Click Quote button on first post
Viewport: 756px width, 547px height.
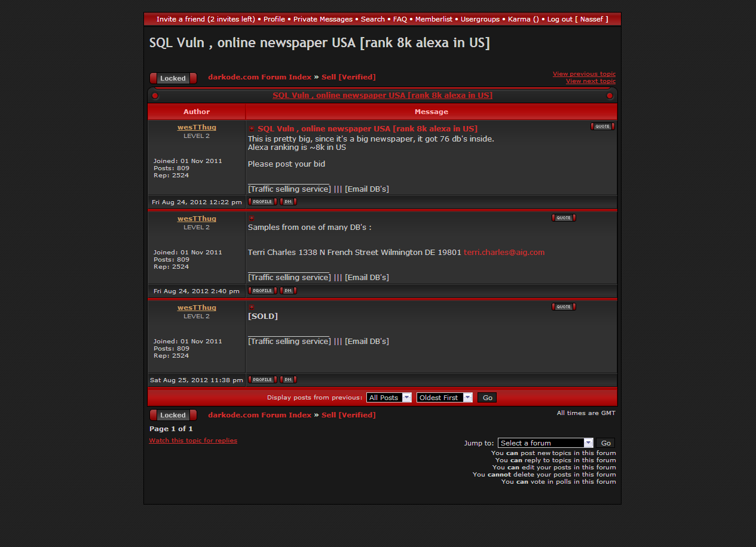point(602,127)
